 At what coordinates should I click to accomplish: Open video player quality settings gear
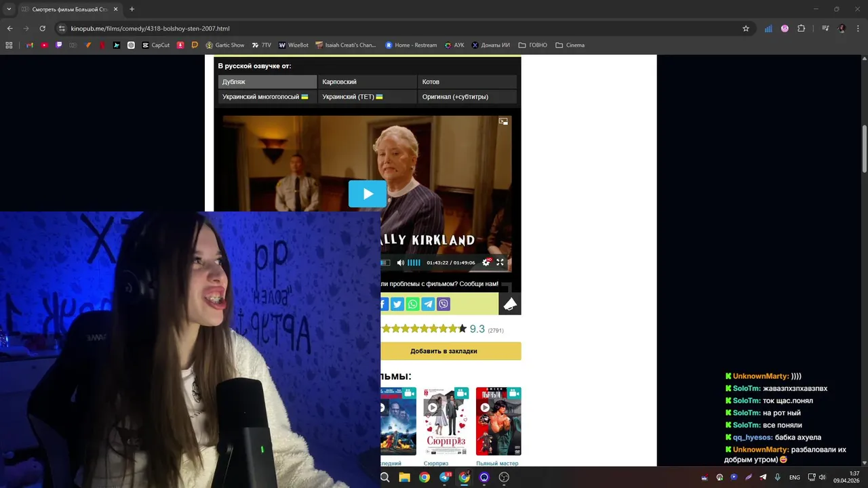(486, 263)
